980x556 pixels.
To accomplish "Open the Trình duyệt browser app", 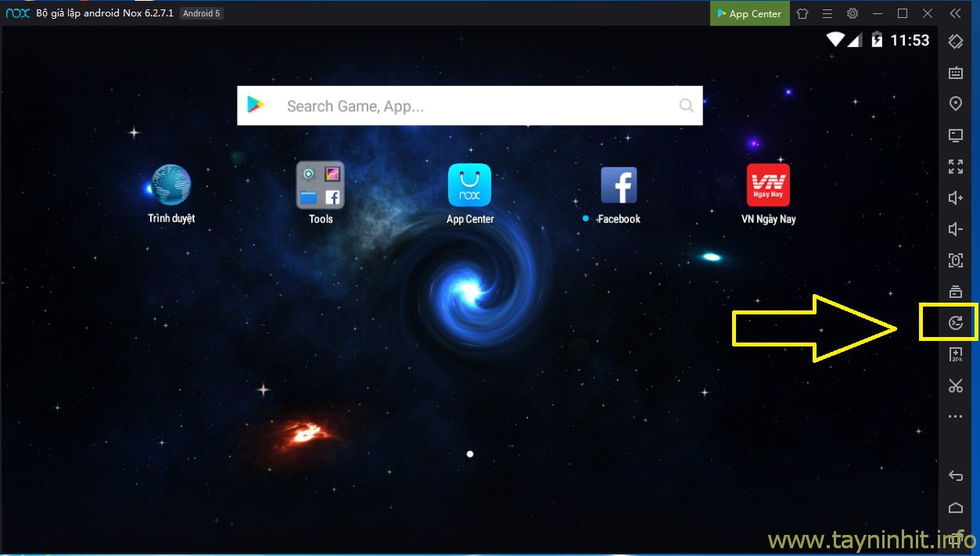I will tap(171, 185).
